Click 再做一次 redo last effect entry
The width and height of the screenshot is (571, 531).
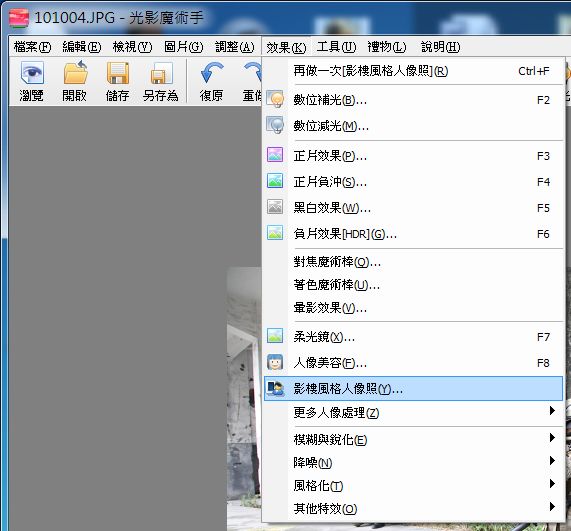click(413, 71)
